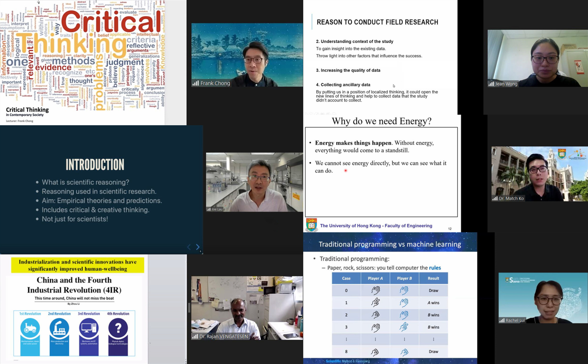Select Rachel Lui's video tile
Screen dimensions: 588x364
[543, 298]
